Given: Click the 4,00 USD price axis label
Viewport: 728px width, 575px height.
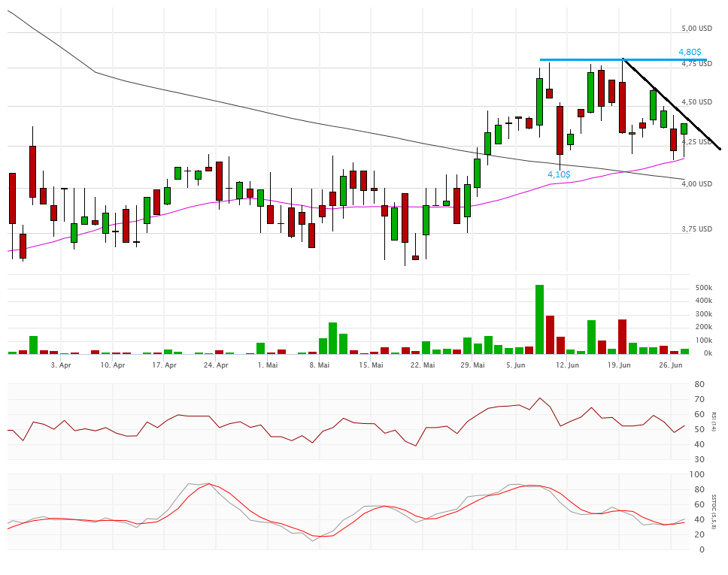Looking at the screenshot, I should (x=696, y=184).
